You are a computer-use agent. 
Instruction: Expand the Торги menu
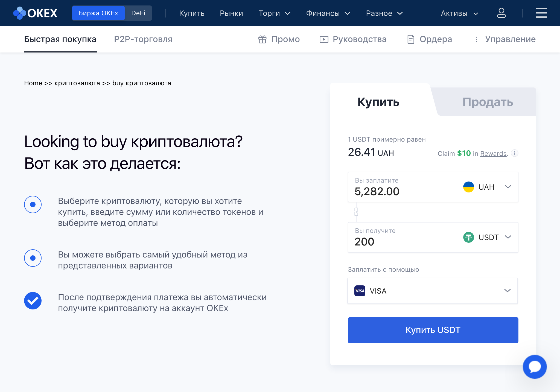(x=274, y=13)
